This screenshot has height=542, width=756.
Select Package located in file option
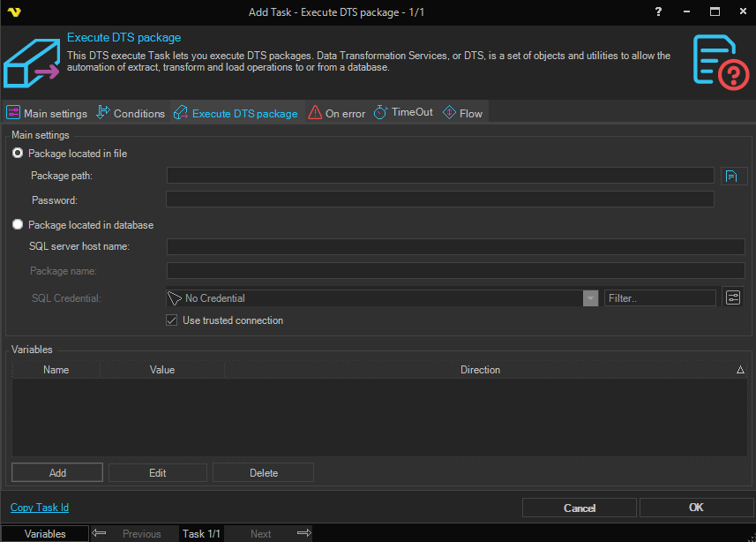tap(18, 154)
